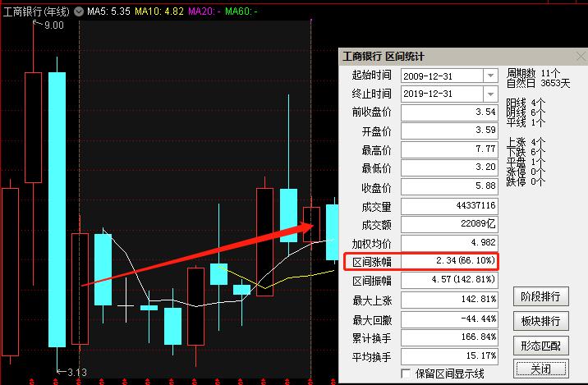Click the MA10: 4.82 indicator label
The height and width of the screenshot is (385, 588).
(159, 11)
